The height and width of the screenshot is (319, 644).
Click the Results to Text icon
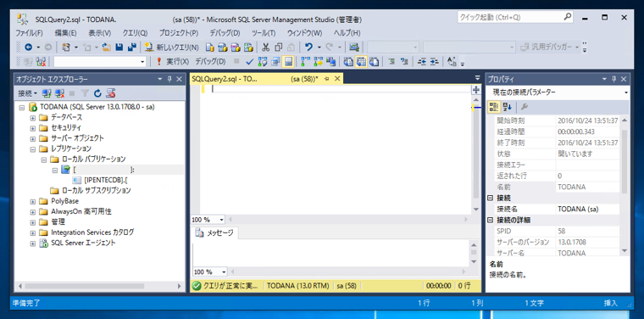coord(349,62)
